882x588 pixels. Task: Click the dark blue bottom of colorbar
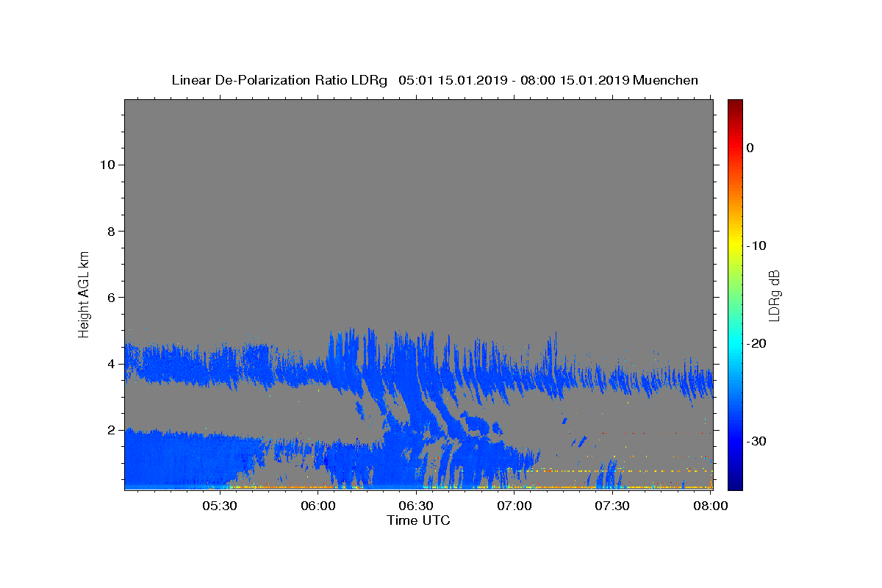(735, 484)
